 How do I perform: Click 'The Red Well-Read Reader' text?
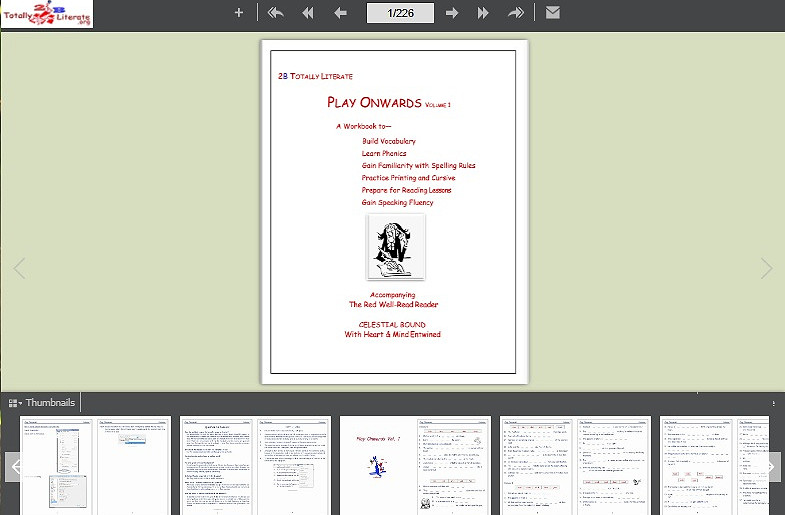tap(394, 304)
